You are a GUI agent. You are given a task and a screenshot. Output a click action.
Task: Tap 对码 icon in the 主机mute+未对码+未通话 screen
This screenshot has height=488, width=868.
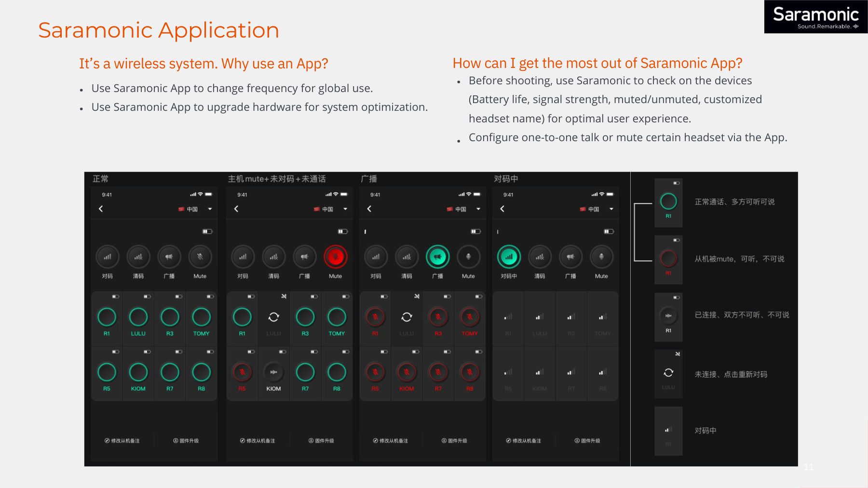pyautogui.click(x=243, y=257)
